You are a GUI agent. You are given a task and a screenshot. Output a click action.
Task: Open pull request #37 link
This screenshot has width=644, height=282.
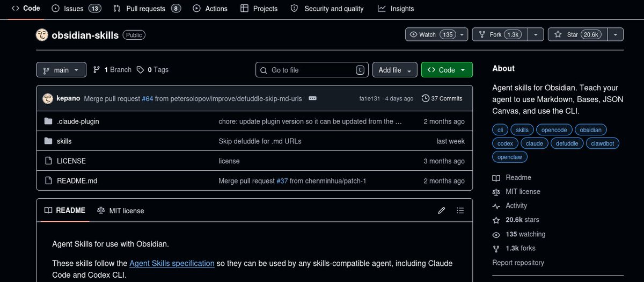click(282, 181)
